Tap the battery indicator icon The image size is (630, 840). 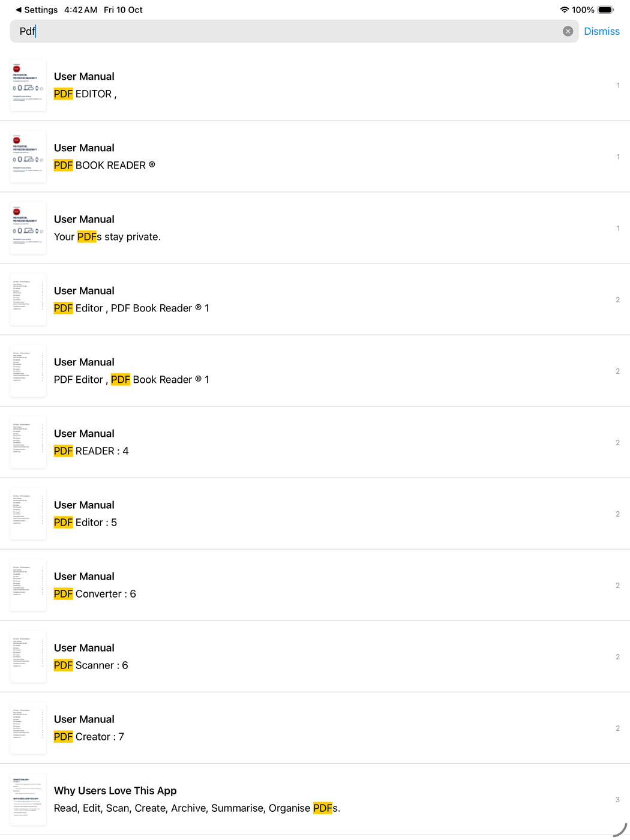(x=605, y=10)
